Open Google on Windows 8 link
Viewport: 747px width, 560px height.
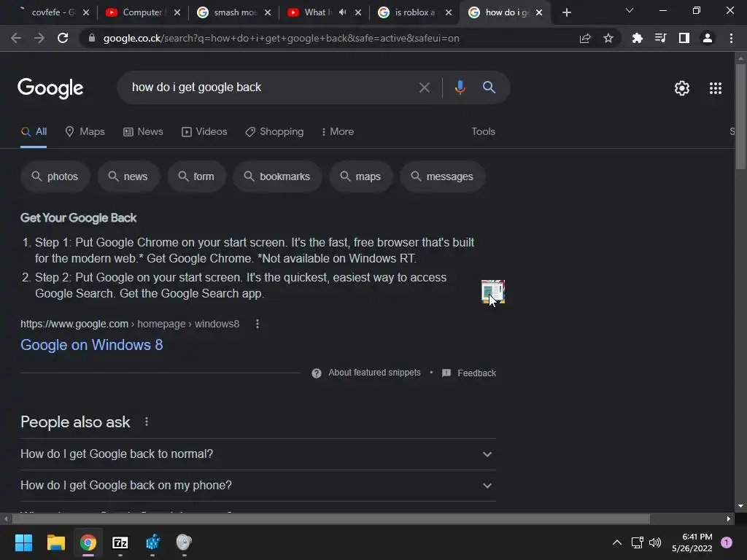[91, 345]
